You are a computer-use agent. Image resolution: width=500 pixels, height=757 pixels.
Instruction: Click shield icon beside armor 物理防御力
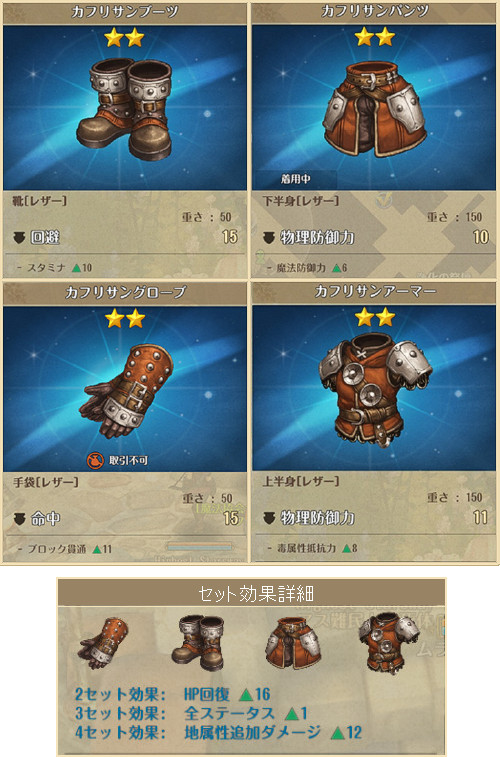click(x=269, y=519)
